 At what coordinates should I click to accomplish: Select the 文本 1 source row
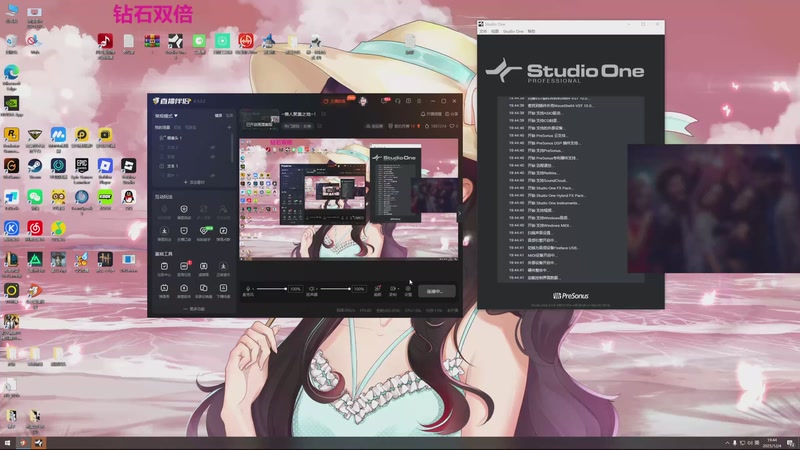(193, 166)
